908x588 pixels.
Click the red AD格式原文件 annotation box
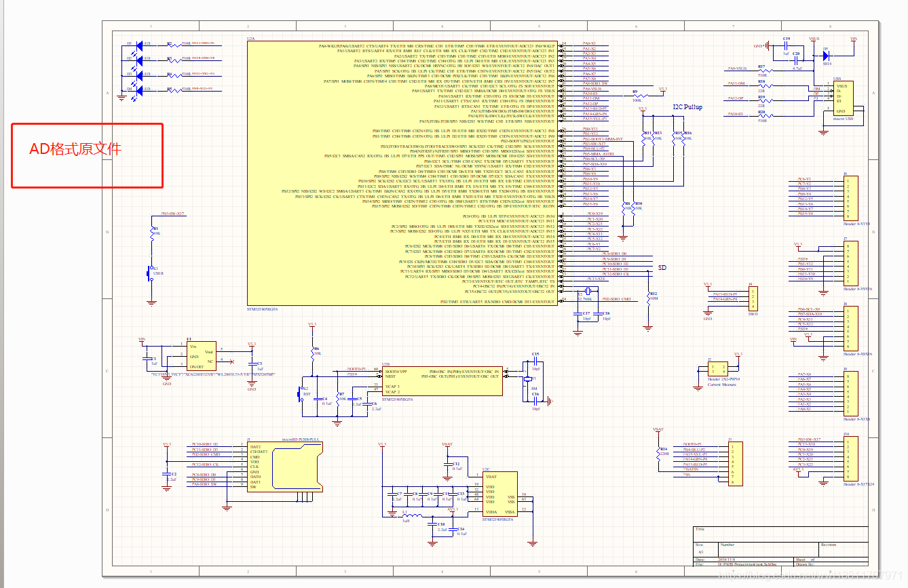click(87, 155)
